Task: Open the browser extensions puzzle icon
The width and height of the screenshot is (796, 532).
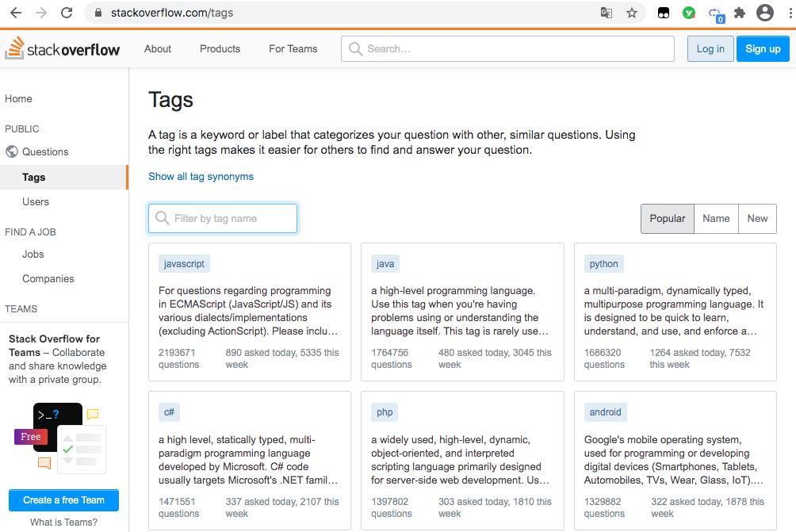Action: pyautogui.click(x=740, y=13)
